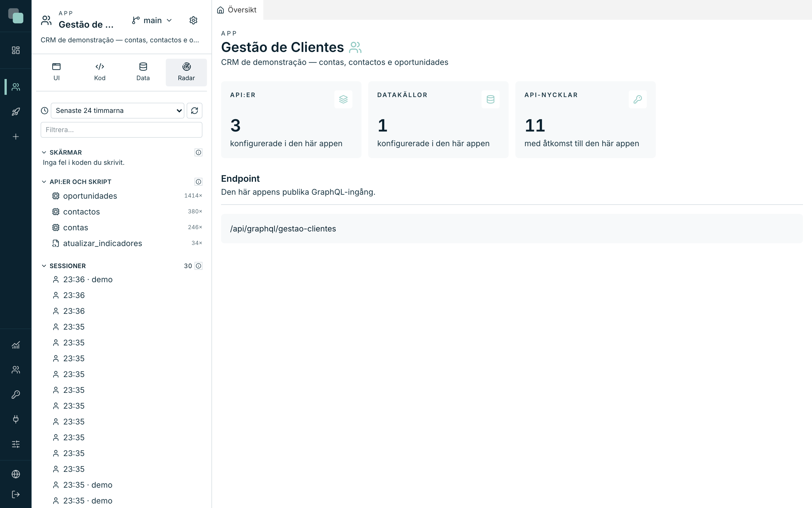Click the users icon beside the Gestão de Clientes heading
The height and width of the screenshot is (508, 812).
(355, 47)
